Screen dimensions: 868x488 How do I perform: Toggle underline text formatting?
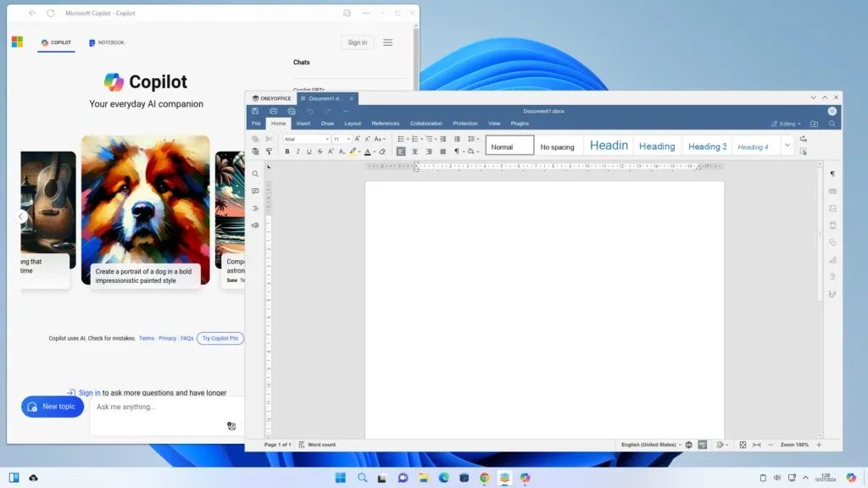pos(309,152)
